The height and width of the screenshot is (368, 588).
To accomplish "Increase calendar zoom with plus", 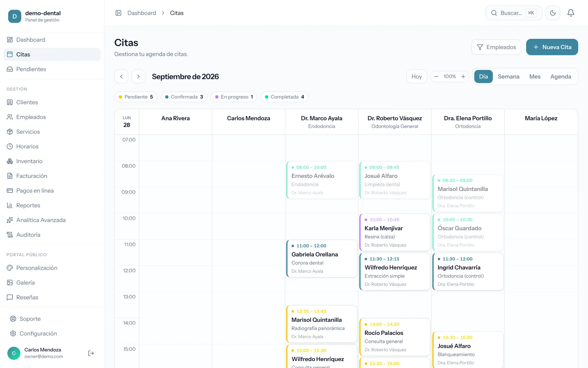I will 463,77.
